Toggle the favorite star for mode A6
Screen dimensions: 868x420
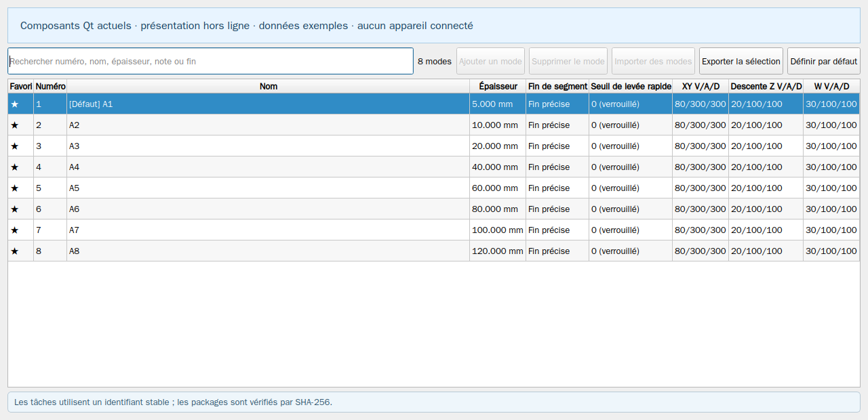tap(15, 209)
